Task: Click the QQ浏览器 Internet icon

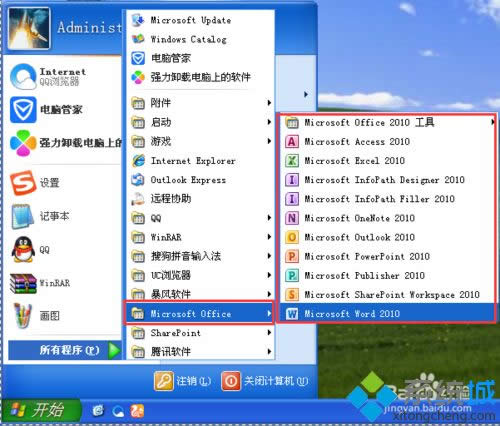Action: coord(23,76)
